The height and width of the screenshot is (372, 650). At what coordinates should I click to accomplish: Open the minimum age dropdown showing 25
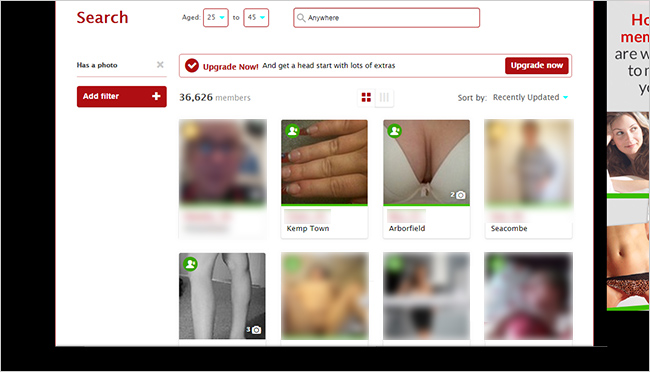(216, 17)
